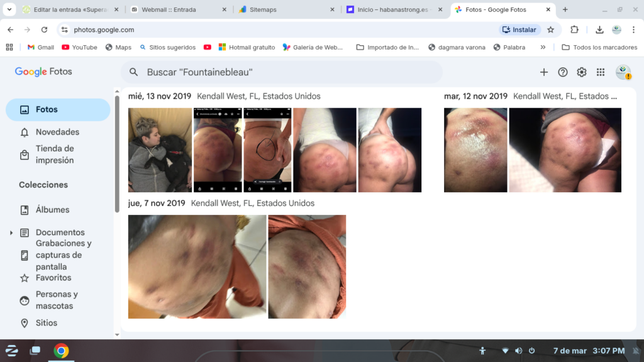Click the create plus icon in Google Fotos

pos(544,72)
